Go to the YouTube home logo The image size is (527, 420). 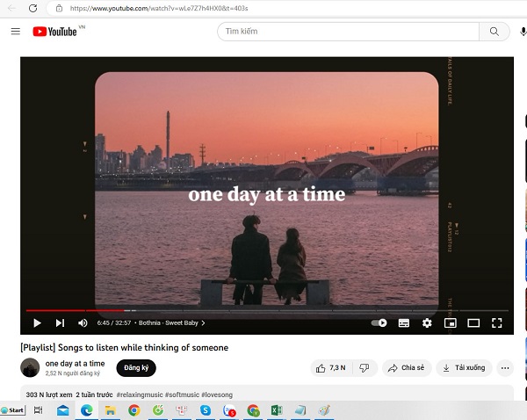click(54, 32)
